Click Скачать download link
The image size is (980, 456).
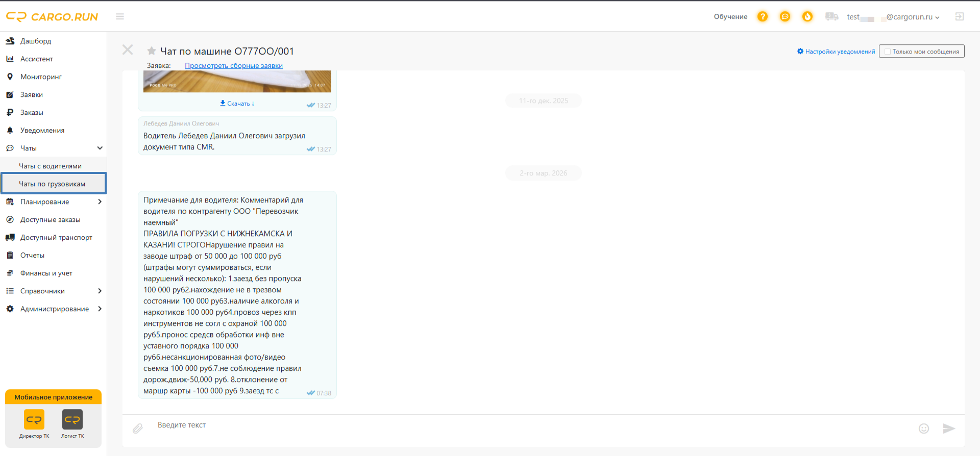(x=237, y=103)
